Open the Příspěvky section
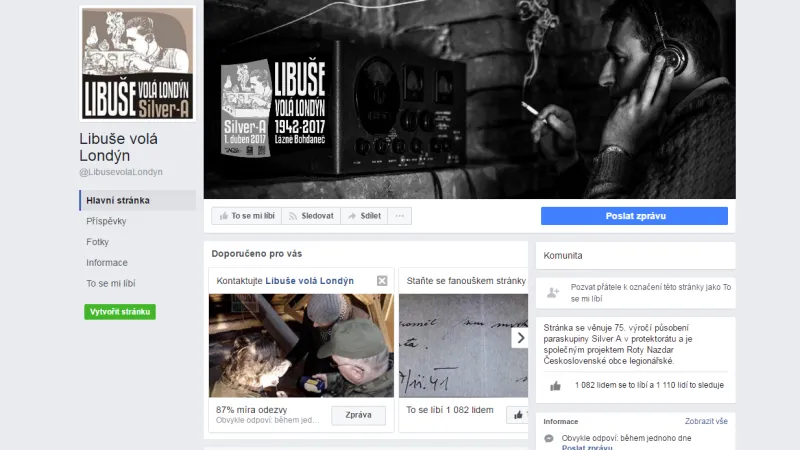The image size is (800, 450). 106,221
